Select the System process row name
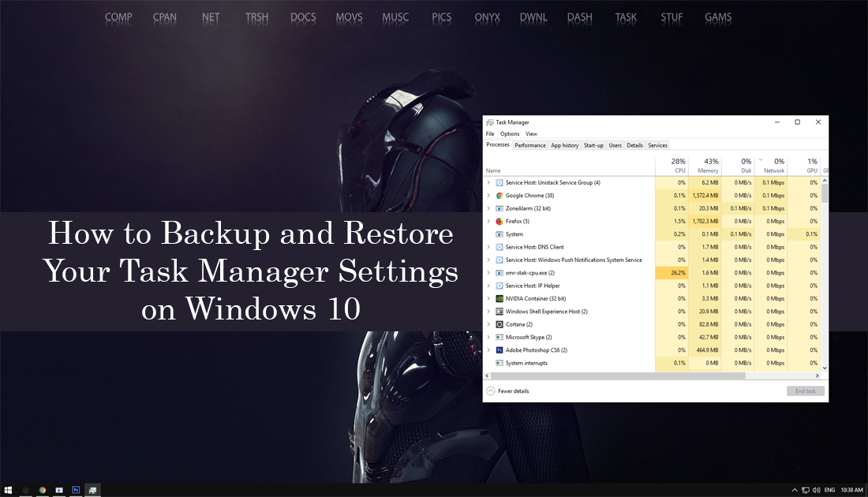Image resolution: width=868 pixels, height=497 pixels. (514, 234)
